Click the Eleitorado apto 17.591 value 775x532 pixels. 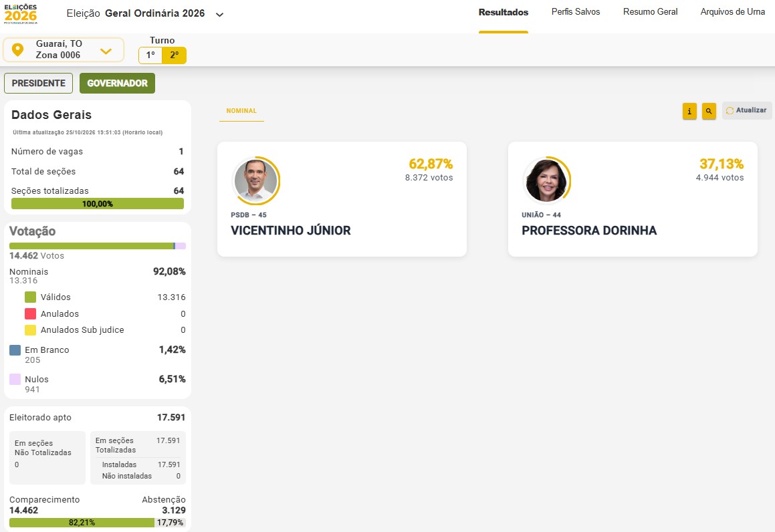(x=171, y=418)
